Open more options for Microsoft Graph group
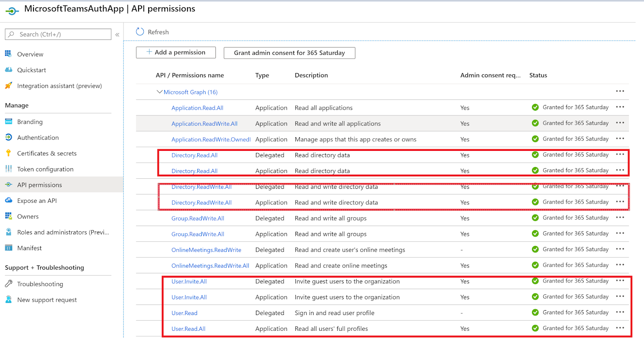 click(x=620, y=91)
